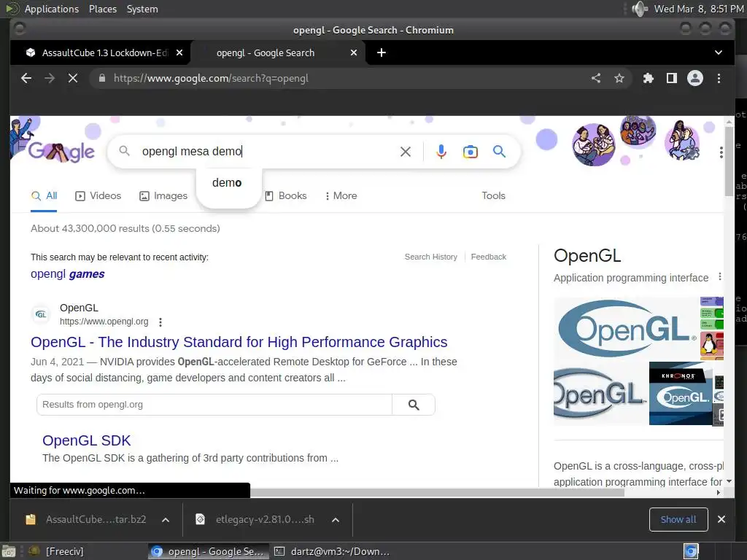Open knowledge panel more options dots
Viewport: 747px width, 560px height.
click(x=720, y=276)
